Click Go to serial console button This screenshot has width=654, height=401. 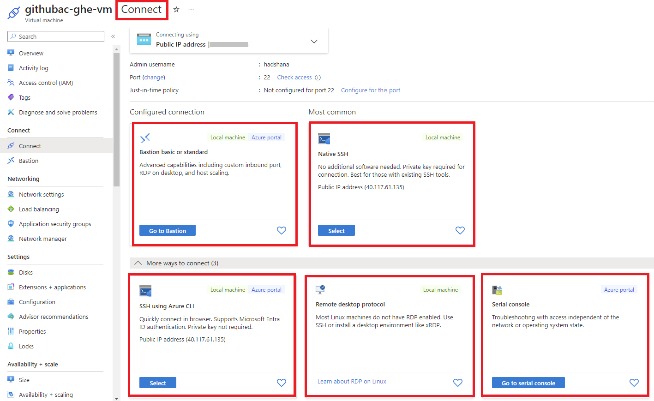pyautogui.click(x=528, y=383)
